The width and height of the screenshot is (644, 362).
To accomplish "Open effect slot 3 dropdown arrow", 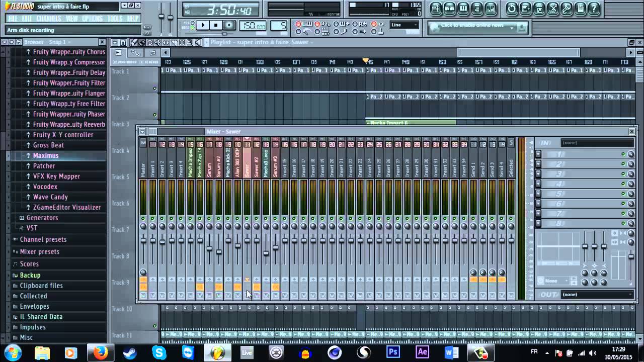I will tap(538, 174).
